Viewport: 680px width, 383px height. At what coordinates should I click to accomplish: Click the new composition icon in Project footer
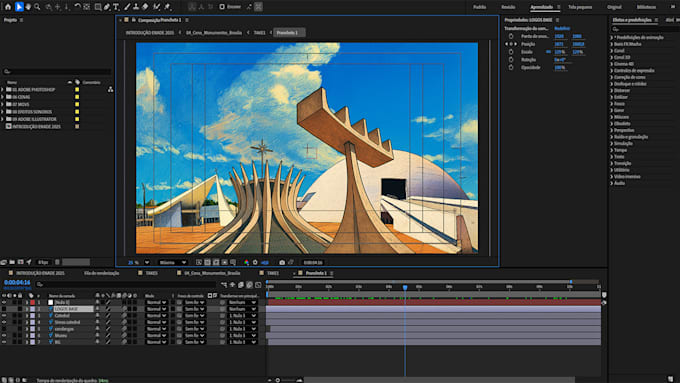tap(20, 262)
